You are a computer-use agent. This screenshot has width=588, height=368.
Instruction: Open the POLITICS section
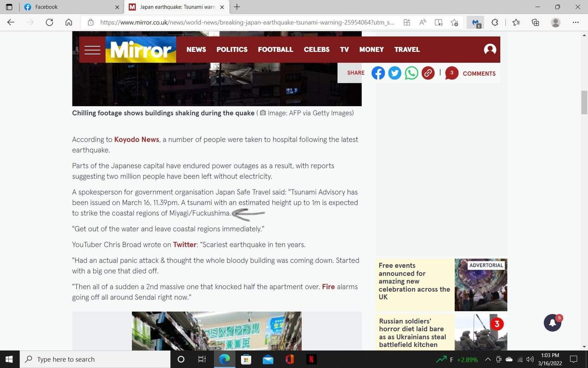pos(232,49)
